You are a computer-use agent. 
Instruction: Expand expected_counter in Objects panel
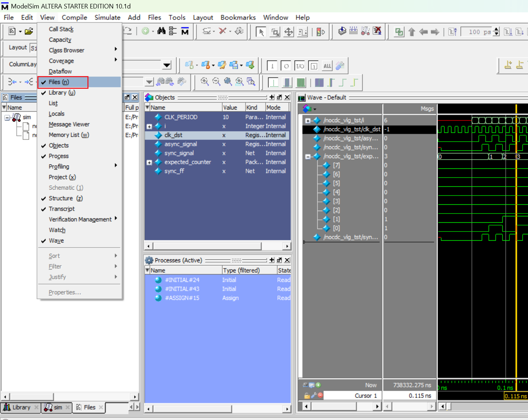[x=149, y=162]
